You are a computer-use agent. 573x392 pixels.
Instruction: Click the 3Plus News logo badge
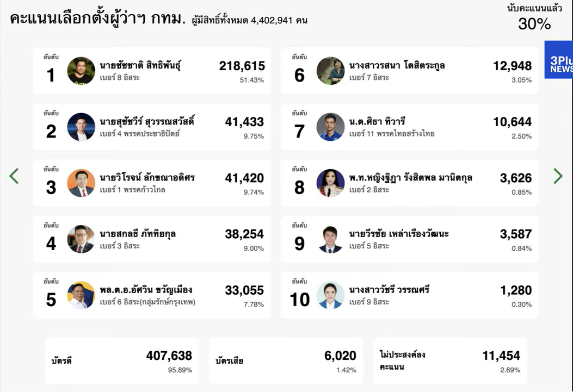pos(559,59)
